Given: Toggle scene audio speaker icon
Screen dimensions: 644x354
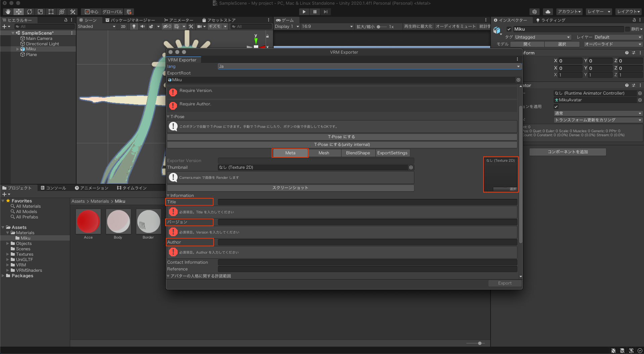Looking at the screenshot, I should click(143, 27).
